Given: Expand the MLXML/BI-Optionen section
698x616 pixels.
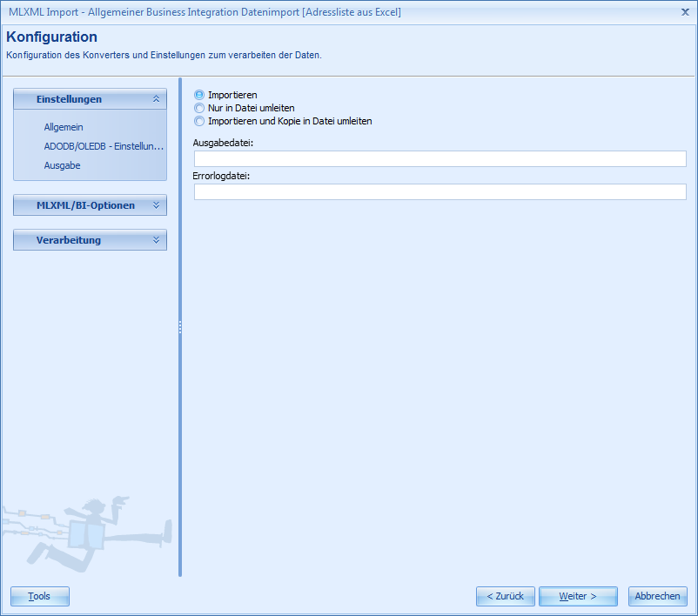Looking at the screenshot, I should click(x=90, y=205).
